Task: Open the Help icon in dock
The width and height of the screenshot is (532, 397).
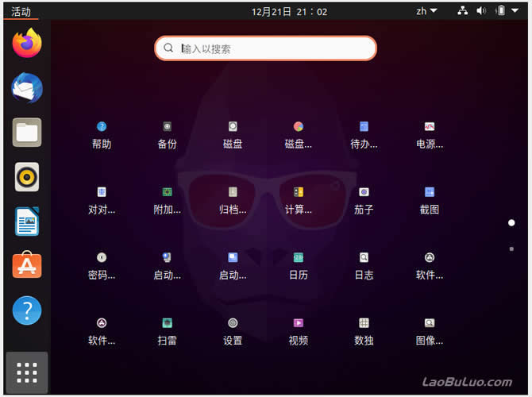Action: tap(27, 310)
